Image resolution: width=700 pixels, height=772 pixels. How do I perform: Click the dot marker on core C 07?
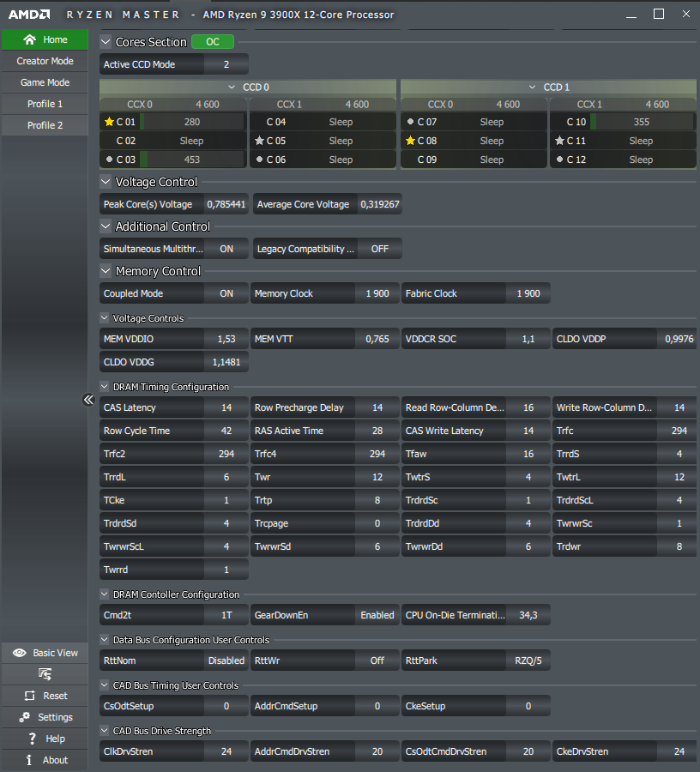[411, 122]
